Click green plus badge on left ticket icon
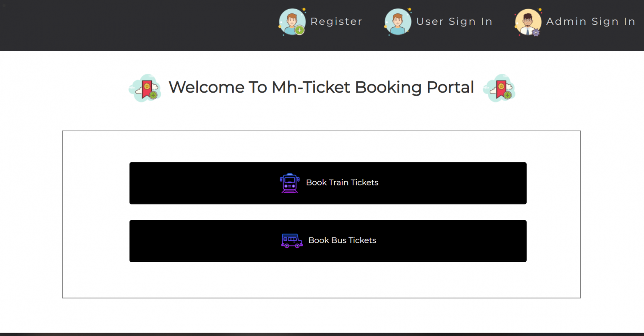 point(153,96)
